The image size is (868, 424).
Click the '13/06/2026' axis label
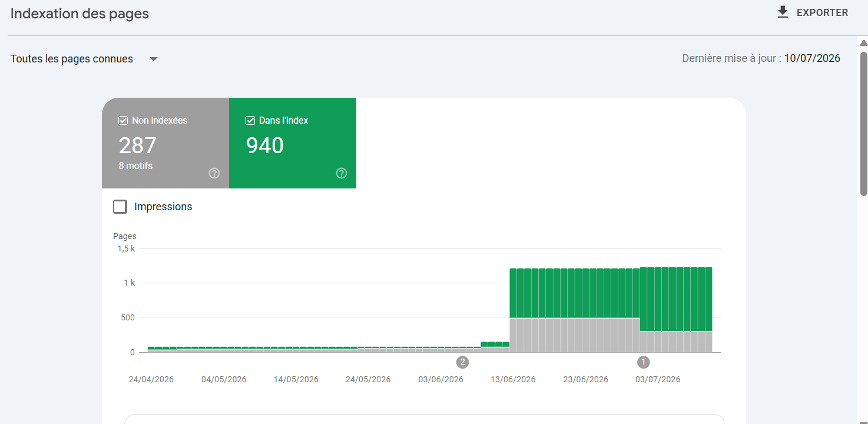coord(513,379)
